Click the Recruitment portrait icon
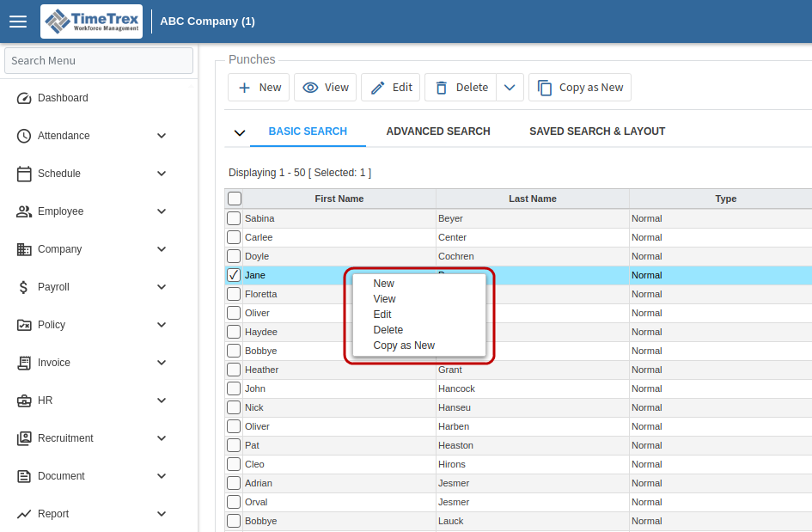The height and width of the screenshot is (532, 812). pyautogui.click(x=24, y=438)
